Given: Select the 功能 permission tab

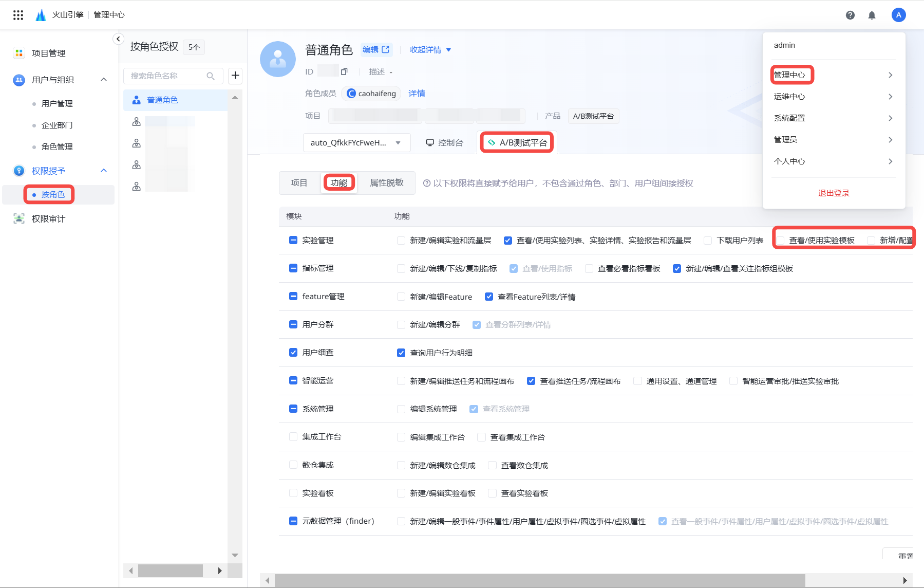Looking at the screenshot, I should (339, 183).
